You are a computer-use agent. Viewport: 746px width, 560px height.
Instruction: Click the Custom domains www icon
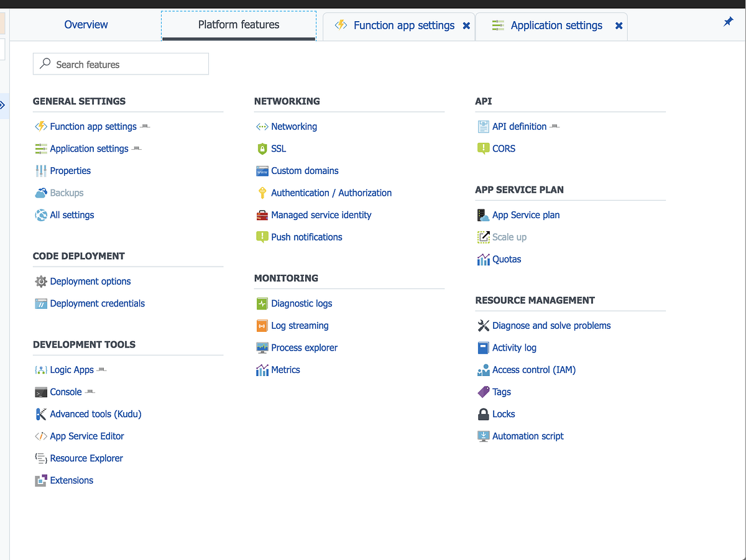pyautogui.click(x=261, y=170)
